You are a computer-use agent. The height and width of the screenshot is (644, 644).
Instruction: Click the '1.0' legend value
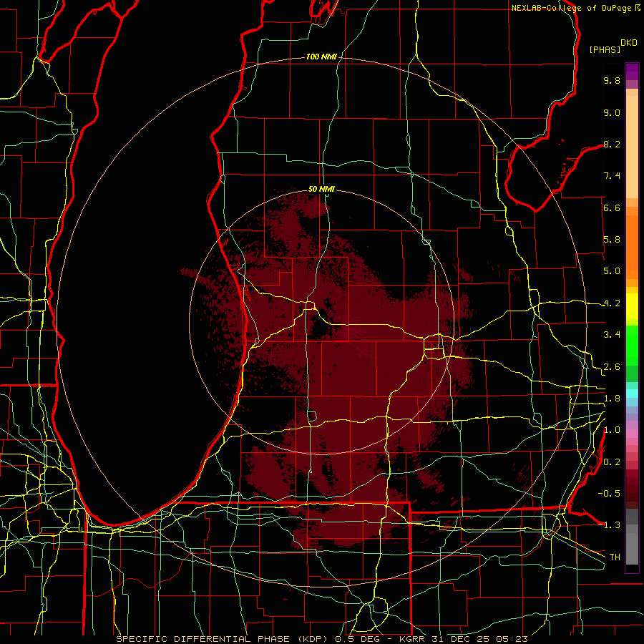612,430
